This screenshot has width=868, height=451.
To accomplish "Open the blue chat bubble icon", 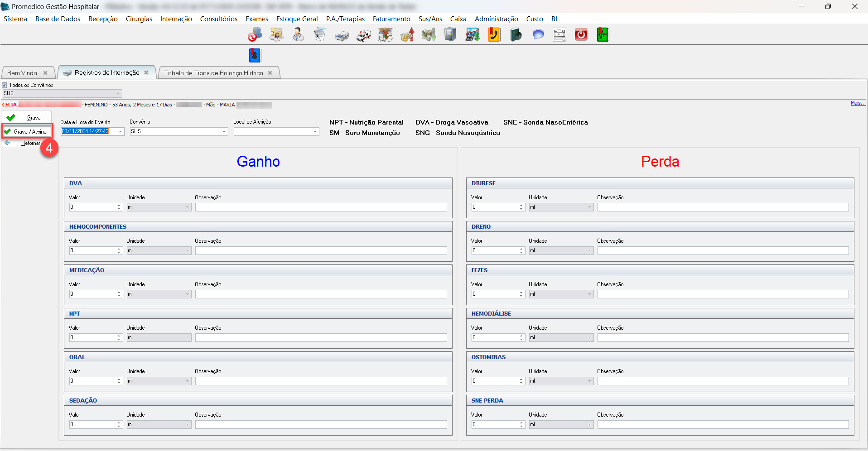I will click(538, 35).
